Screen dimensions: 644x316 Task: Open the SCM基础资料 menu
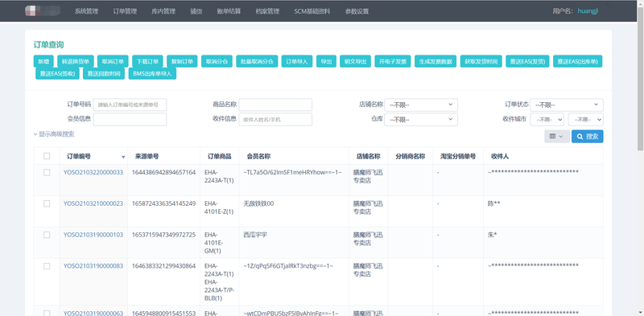coord(312,11)
